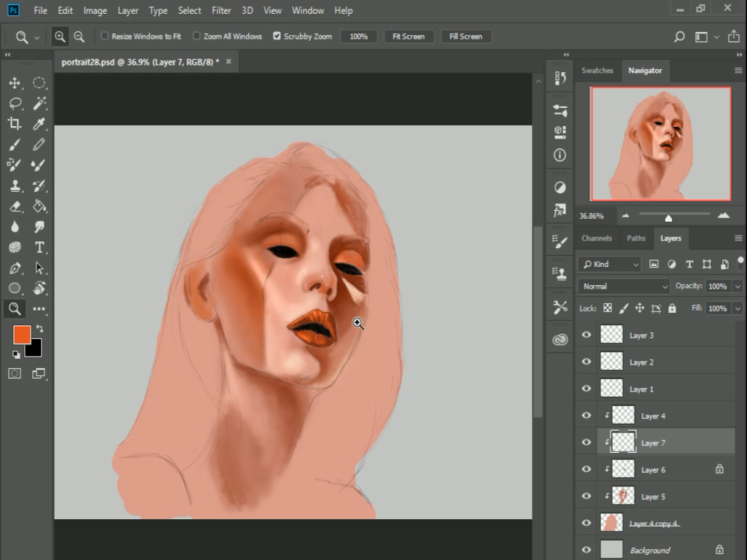The width and height of the screenshot is (747, 560).
Task: Enable Resize Windows to Fit checkbox
Action: (104, 36)
